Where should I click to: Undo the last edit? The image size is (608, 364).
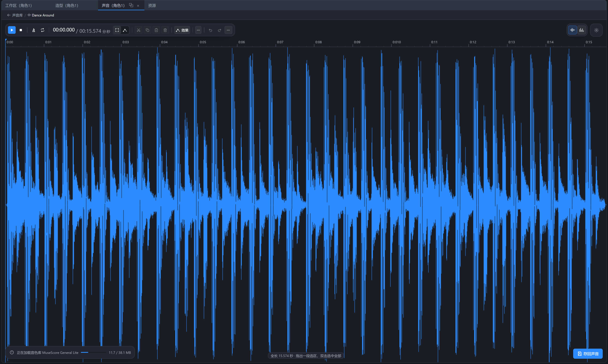click(211, 30)
